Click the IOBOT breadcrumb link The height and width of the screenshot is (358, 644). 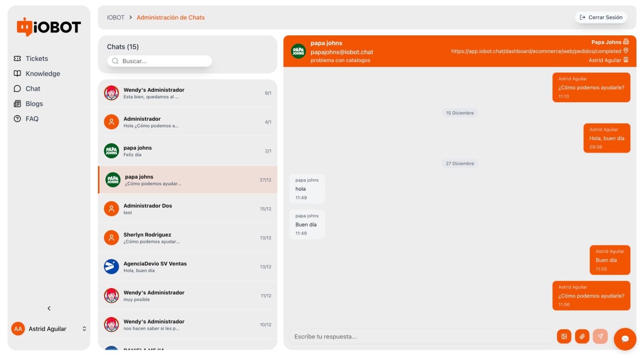coord(116,17)
